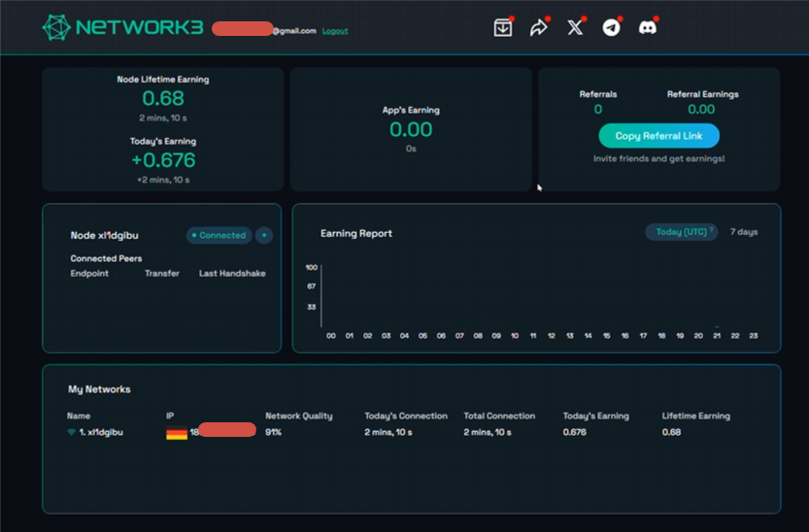Click the App's Earning value 0.00
Image resolution: width=809 pixels, height=532 pixels.
point(411,129)
